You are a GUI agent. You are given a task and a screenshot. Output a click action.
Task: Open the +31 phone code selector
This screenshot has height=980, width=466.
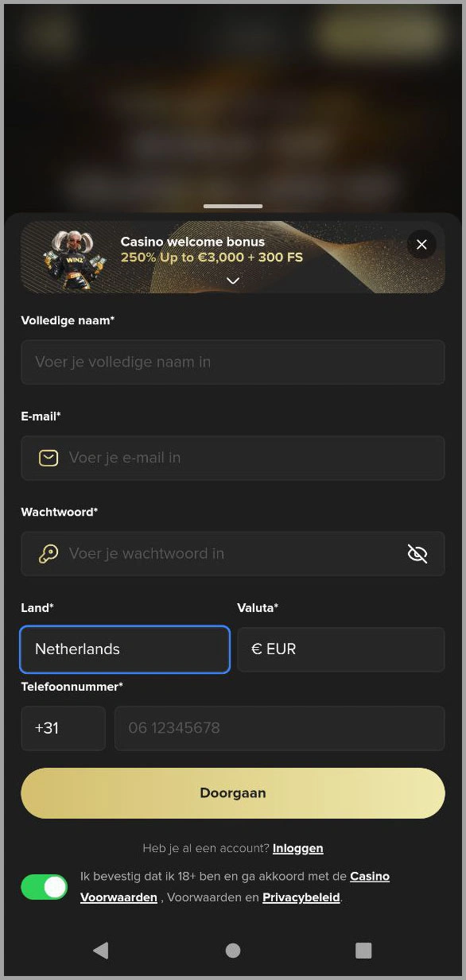[63, 728]
